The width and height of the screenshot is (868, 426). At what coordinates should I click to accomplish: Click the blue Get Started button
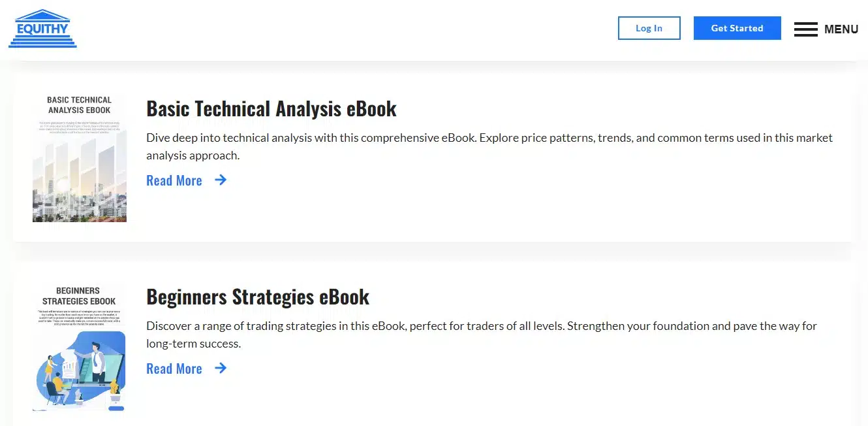click(x=737, y=28)
